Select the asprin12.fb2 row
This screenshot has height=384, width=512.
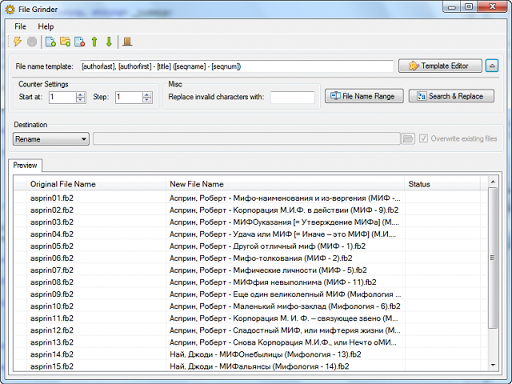coord(251,330)
